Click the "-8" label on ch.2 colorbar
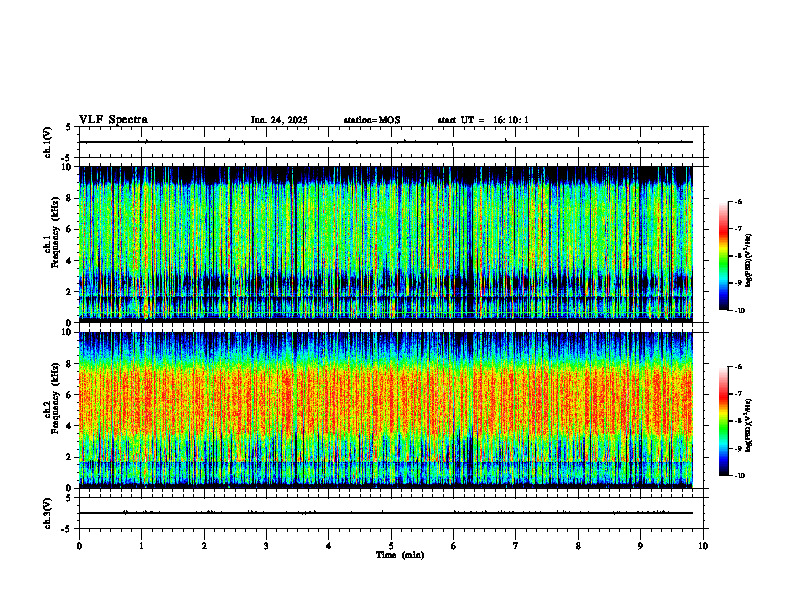This screenshot has width=792, height=612. point(738,421)
